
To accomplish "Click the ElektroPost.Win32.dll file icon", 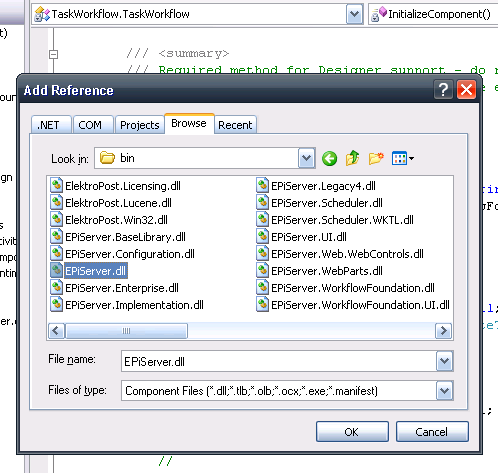I will click(56, 219).
